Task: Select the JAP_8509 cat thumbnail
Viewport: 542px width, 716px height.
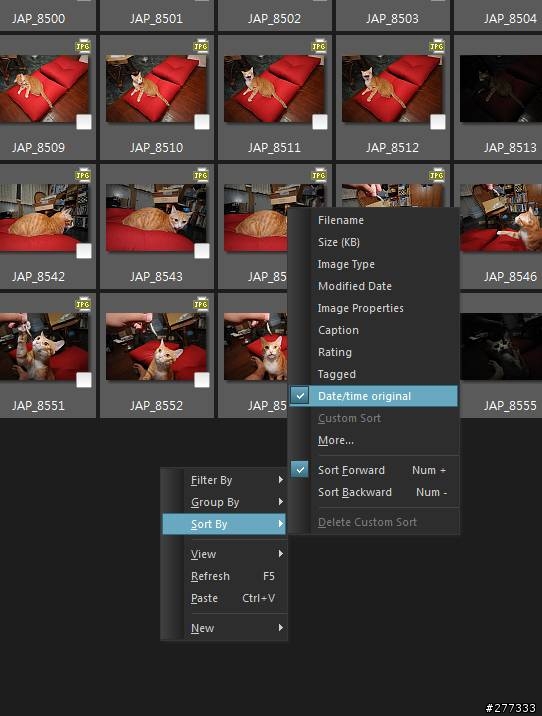Action: [x=44, y=89]
